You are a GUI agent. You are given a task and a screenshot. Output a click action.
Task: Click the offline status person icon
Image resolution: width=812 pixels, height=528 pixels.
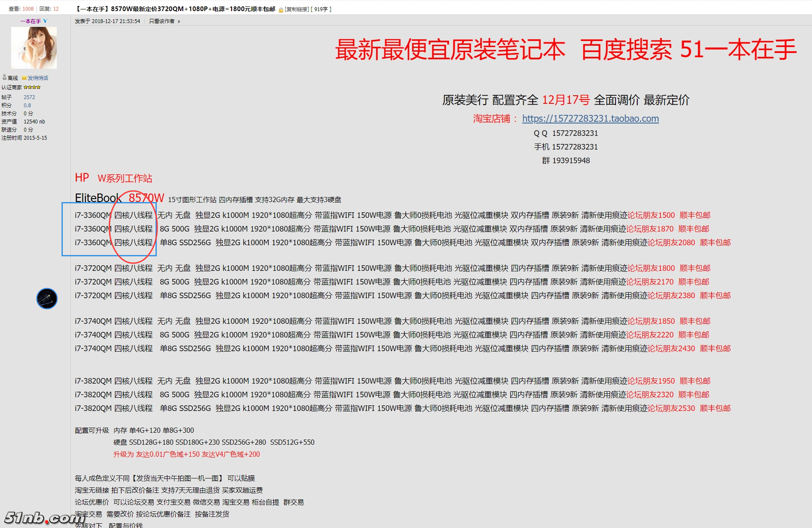4,77
